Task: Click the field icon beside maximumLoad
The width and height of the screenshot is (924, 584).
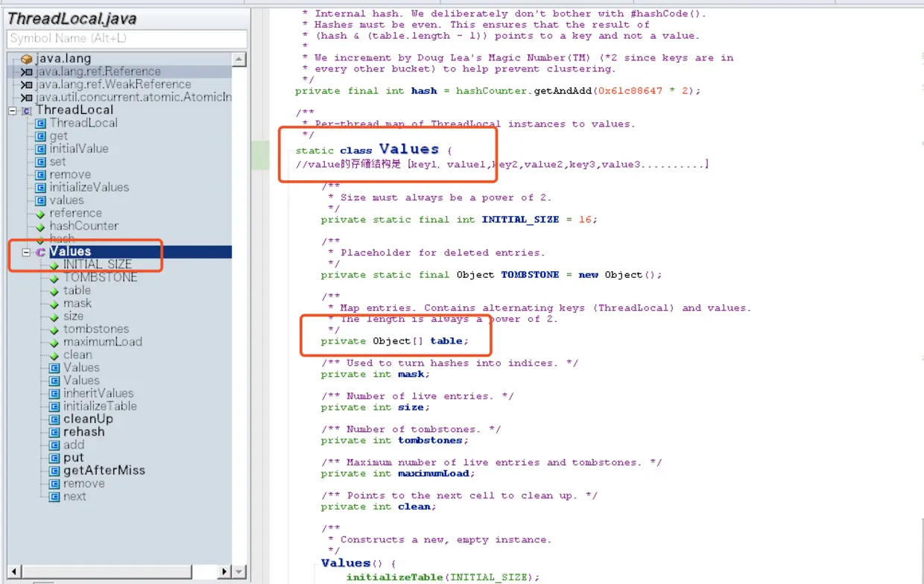Action: coord(54,343)
